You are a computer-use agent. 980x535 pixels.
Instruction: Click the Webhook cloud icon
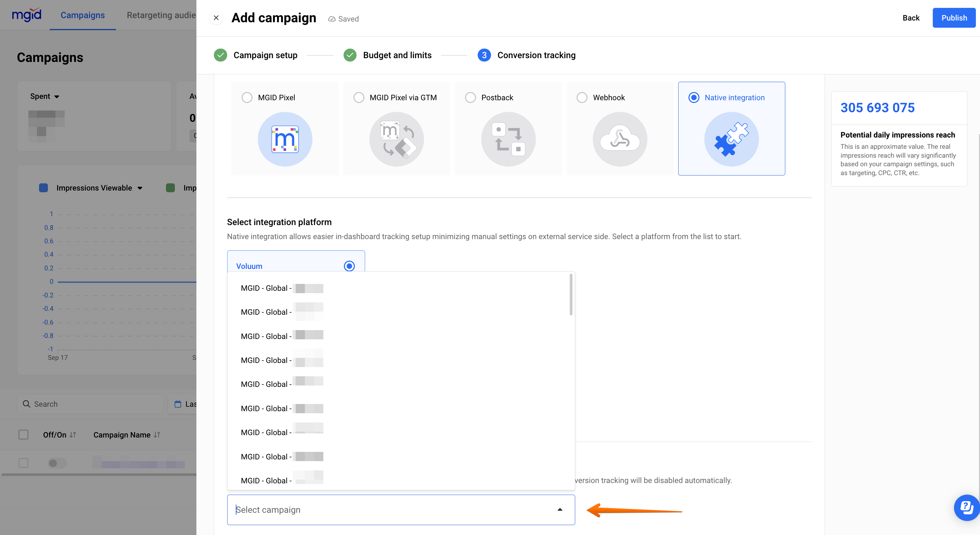click(619, 139)
